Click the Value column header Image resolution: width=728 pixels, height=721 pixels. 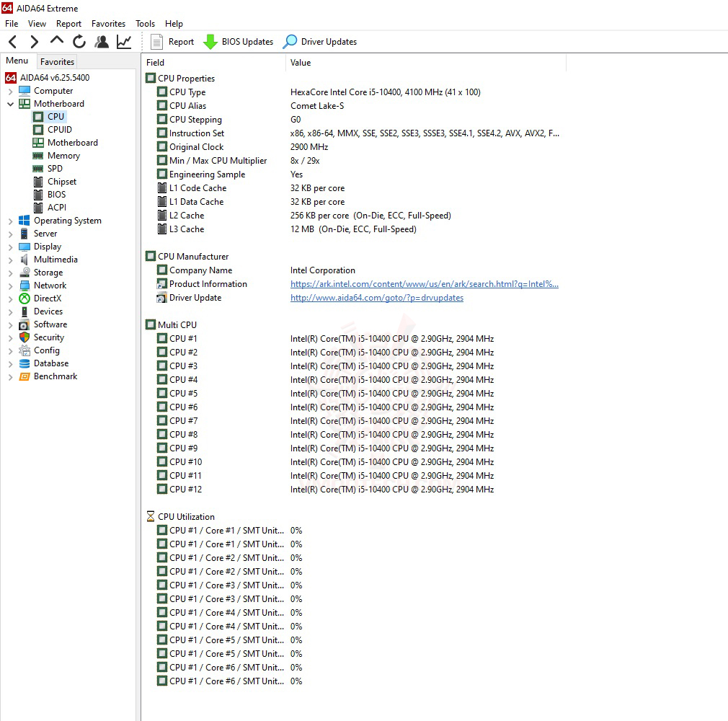click(x=426, y=63)
